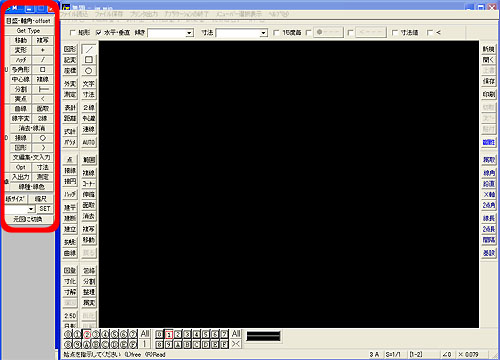Viewport: 500px width, 360px height.
Task: Toggle the 水平・垂直 checkbox
Action: [98, 33]
